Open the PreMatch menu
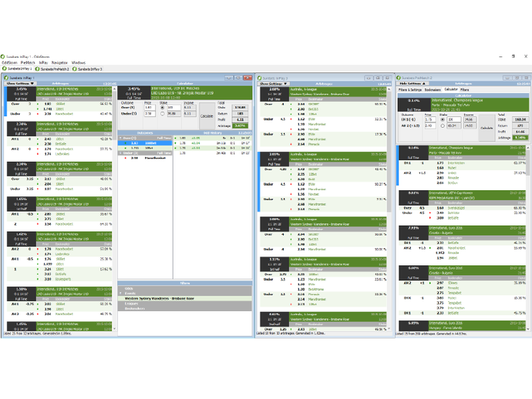The height and width of the screenshot is (399, 532). (x=28, y=62)
